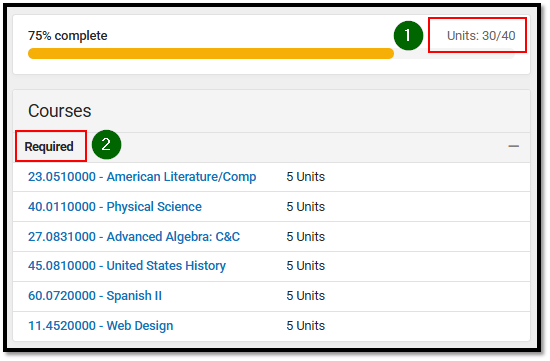Open 45.0810000 - United States History course
Screen dimensions: 550x361
click(127, 266)
